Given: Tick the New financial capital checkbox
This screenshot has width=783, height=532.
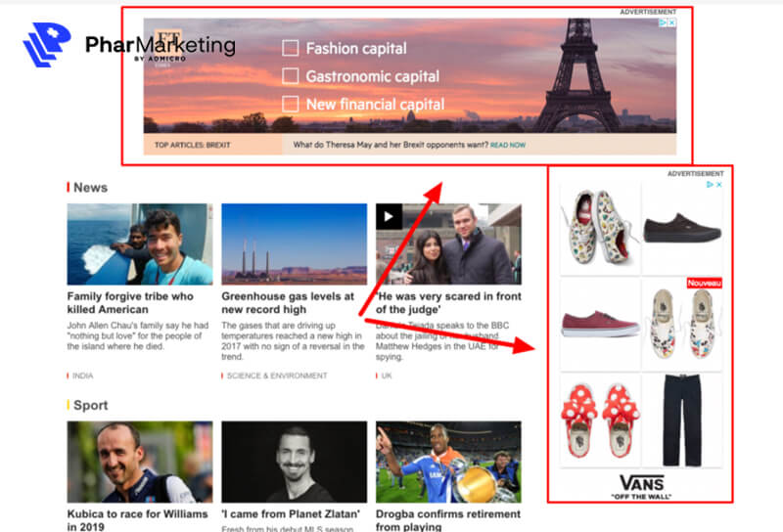Looking at the screenshot, I should pos(291,105).
